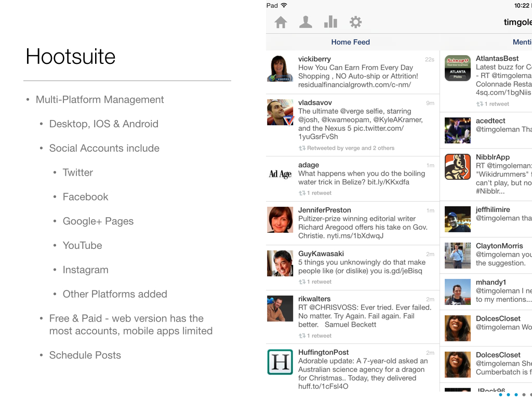
Task: Click retweet icon under adage tweet
Action: tap(302, 193)
